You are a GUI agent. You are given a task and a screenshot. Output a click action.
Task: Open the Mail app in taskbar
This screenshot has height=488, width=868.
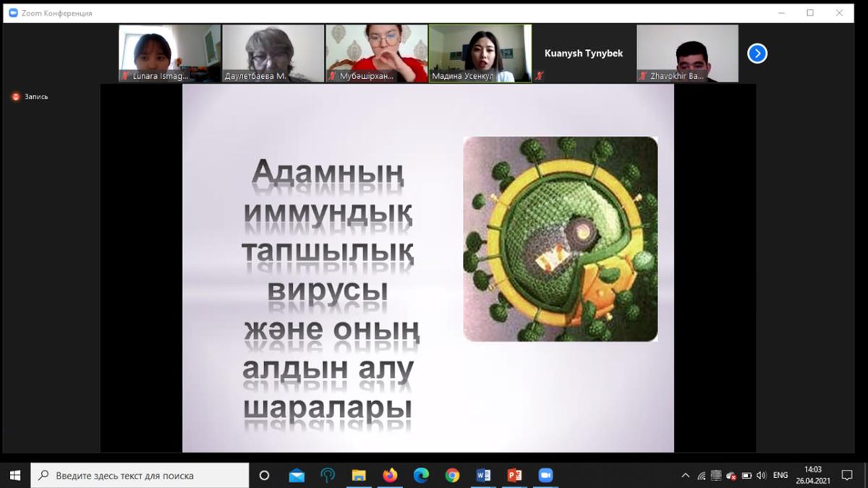point(297,476)
